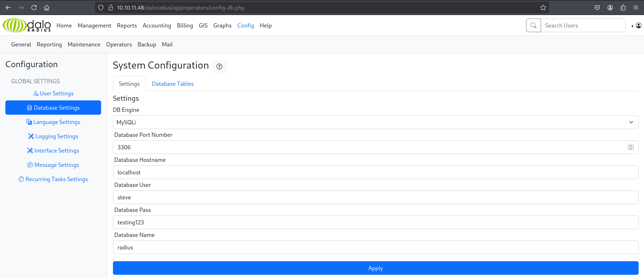Screen dimensions: 644x278
Task: Open the Accounting menu
Action: 157,25
